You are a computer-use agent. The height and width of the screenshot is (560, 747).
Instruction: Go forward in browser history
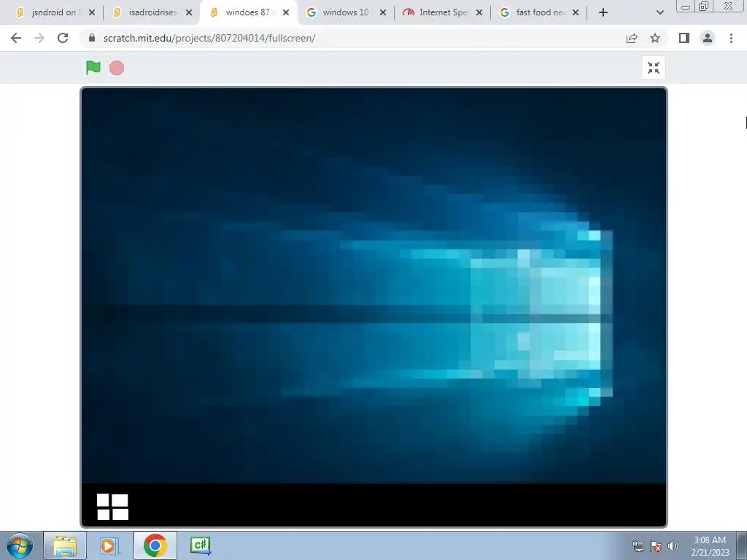[x=39, y=38]
